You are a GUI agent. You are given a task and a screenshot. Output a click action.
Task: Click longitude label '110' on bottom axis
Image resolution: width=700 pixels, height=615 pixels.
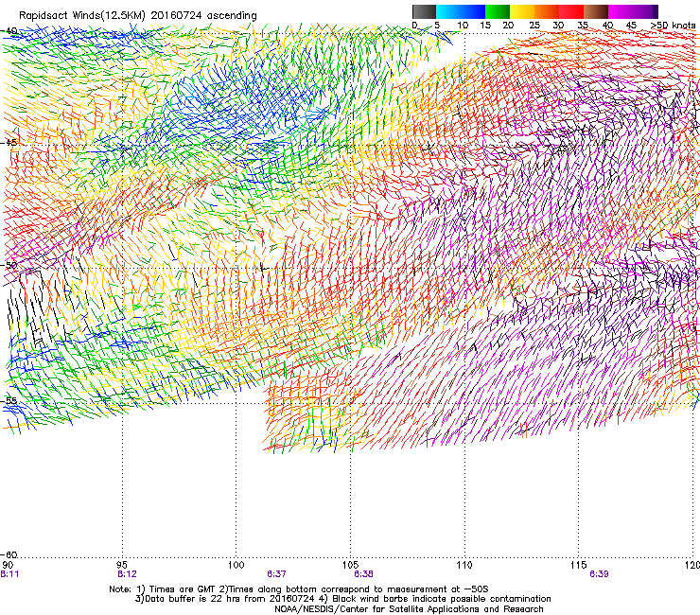pos(464,565)
